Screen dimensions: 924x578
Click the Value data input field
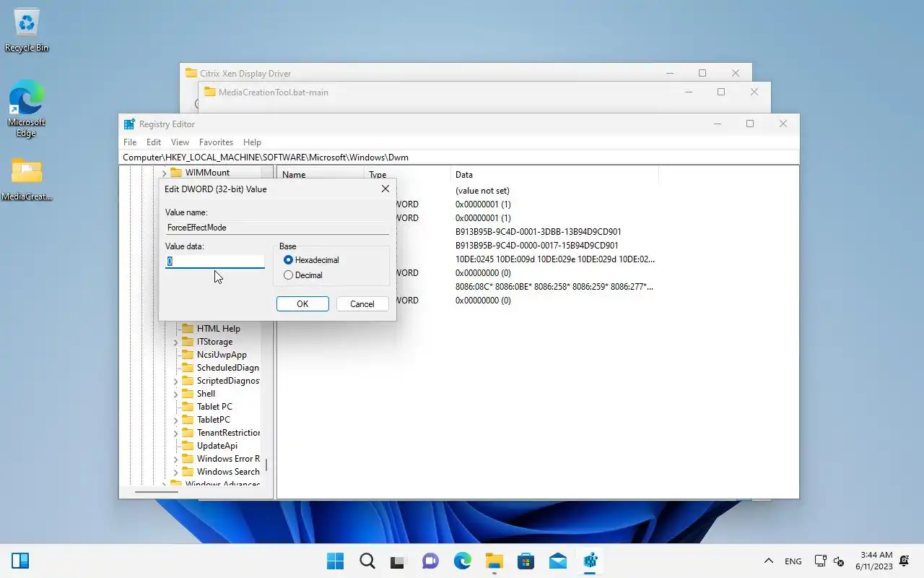(x=215, y=261)
